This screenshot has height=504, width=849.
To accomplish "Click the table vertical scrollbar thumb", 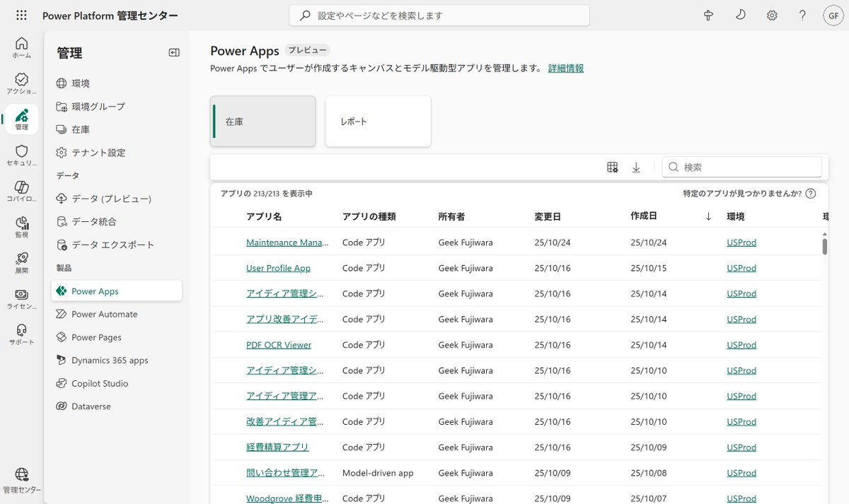I will [x=825, y=246].
